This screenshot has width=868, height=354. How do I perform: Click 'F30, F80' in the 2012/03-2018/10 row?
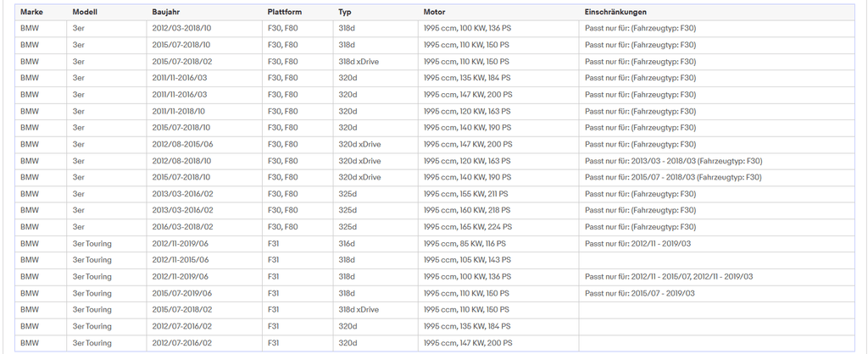pyautogui.click(x=282, y=28)
